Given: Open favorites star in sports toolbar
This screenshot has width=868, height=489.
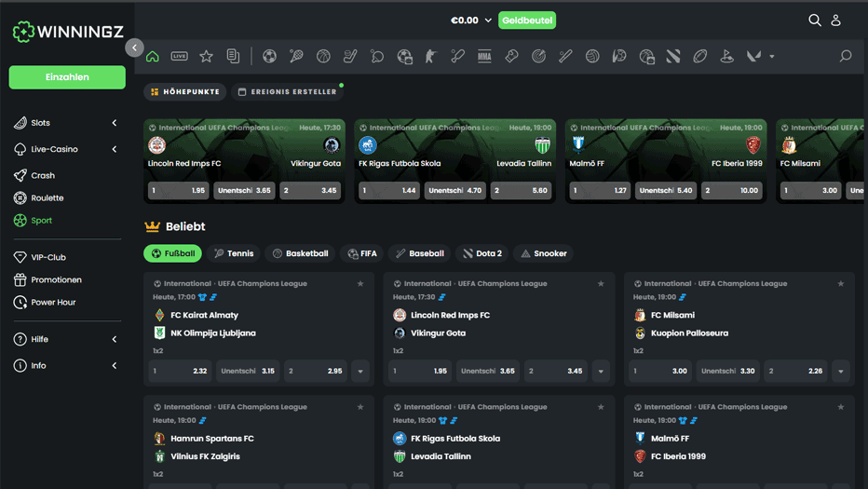Looking at the screenshot, I should [x=207, y=56].
